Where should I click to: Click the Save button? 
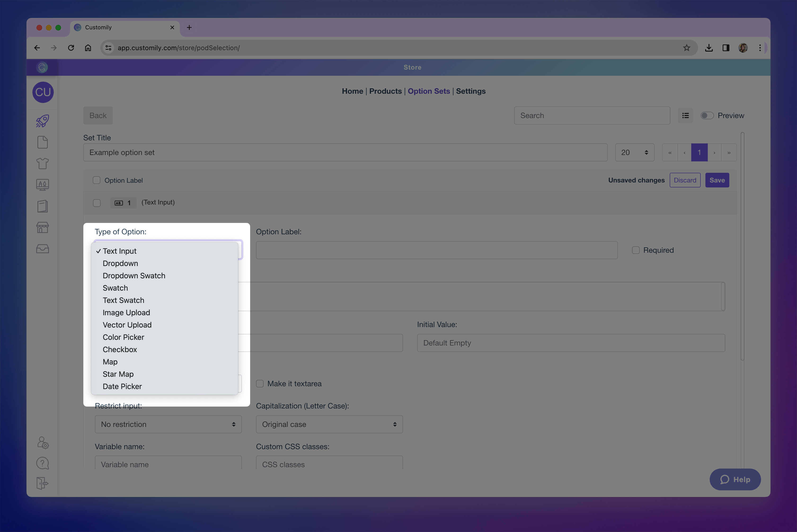point(717,180)
